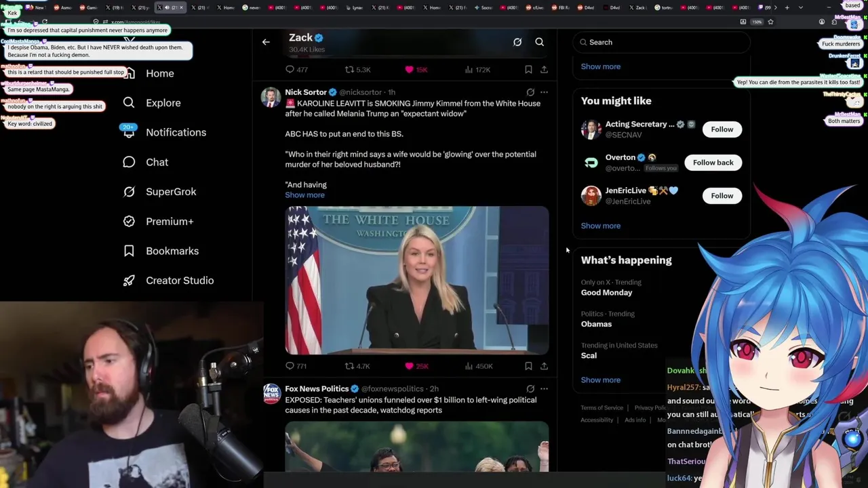Open Nick Sortor's profile avatar
Image resolution: width=868 pixels, height=488 pixels.
point(271,98)
